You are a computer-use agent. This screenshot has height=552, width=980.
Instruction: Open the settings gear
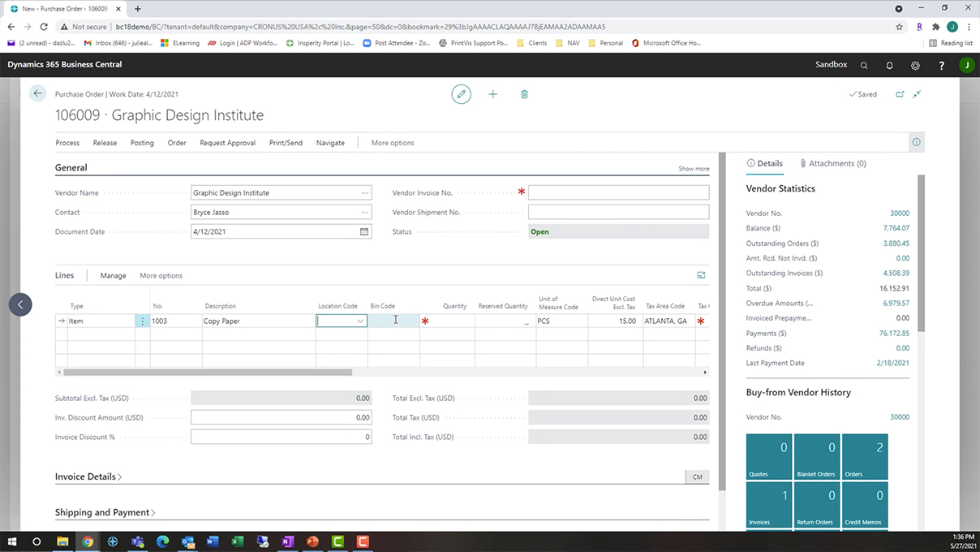[x=915, y=65]
